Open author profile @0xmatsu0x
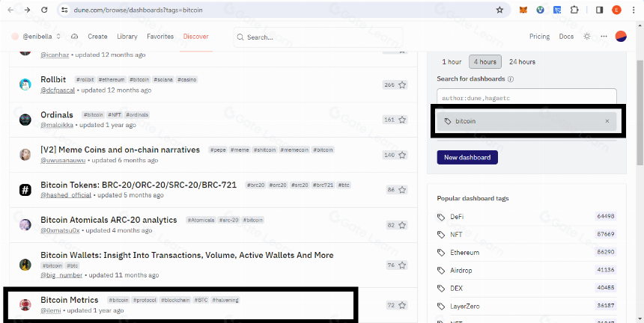The width and height of the screenshot is (644, 323). (x=60, y=230)
